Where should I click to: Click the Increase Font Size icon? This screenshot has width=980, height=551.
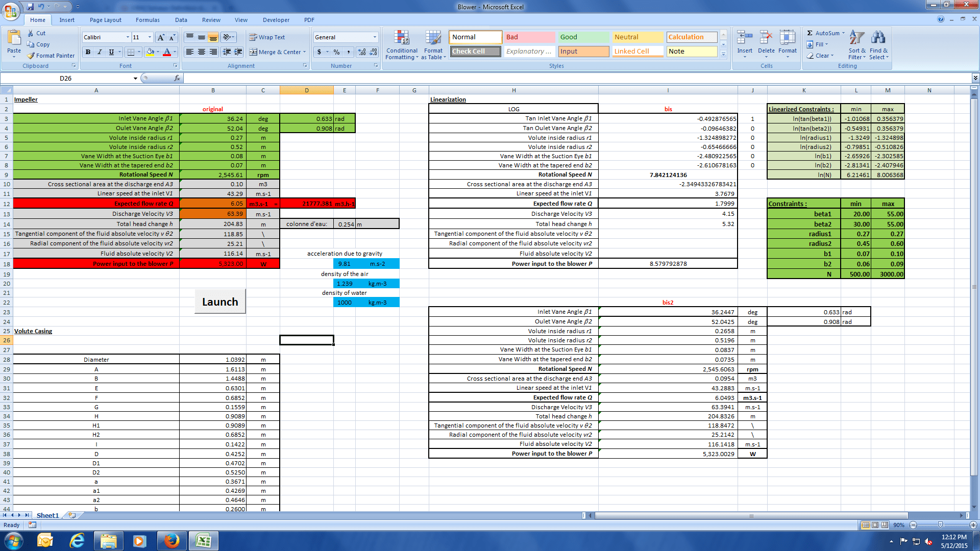click(x=161, y=37)
